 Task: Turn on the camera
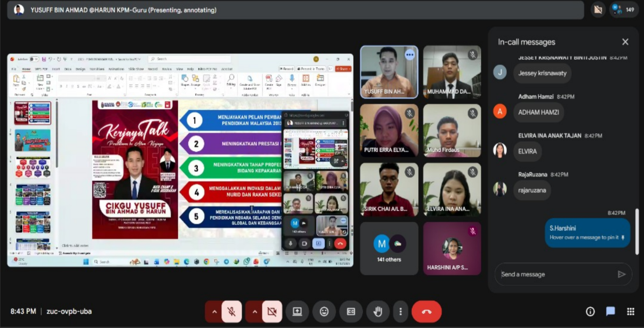pyautogui.click(x=272, y=312)
